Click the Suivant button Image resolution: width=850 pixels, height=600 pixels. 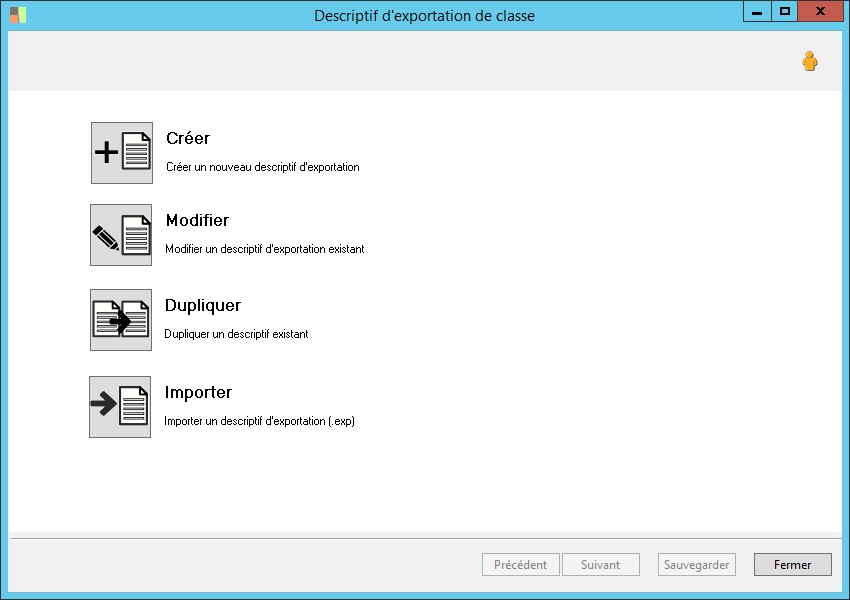click(x=601, y=565)
